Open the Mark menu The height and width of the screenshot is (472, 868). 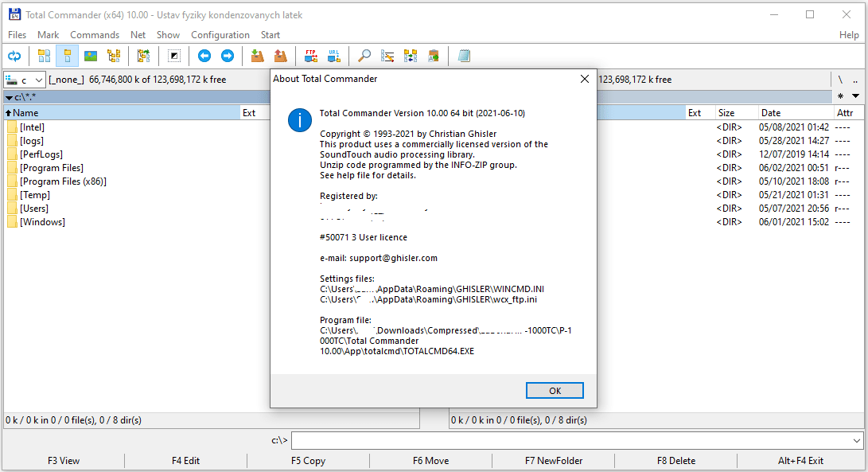tap(49, 35)
